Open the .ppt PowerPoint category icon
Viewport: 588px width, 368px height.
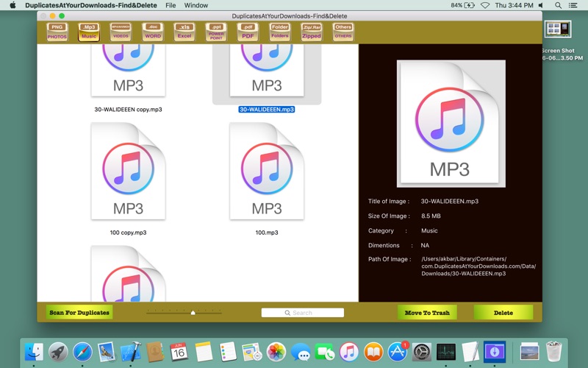coord(216,32)
